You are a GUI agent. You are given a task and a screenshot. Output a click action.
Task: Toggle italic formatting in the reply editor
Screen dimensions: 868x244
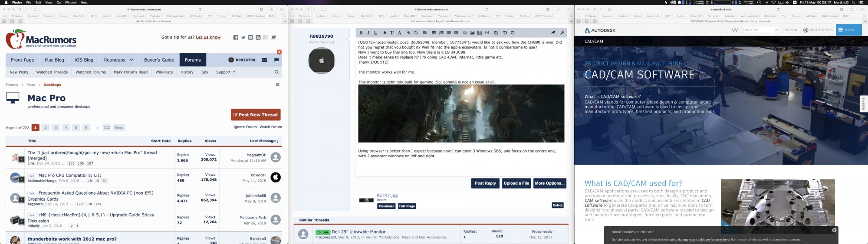368,33
